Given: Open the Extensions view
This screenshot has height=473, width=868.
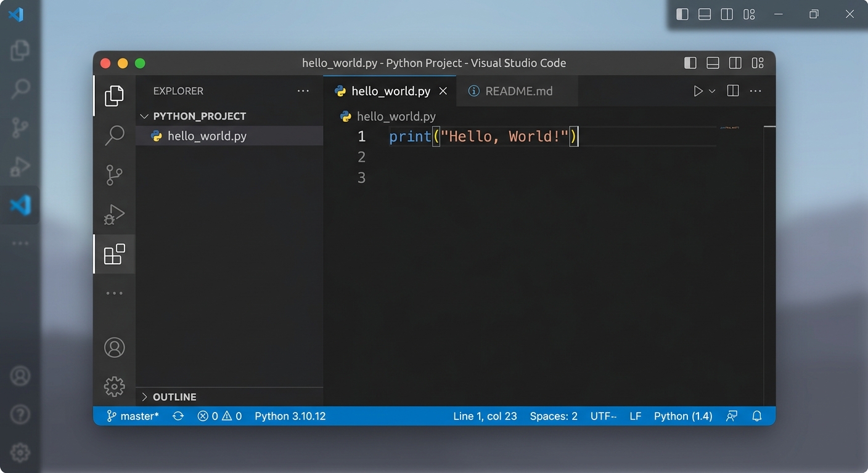Looking at the screenshot, I should [x=114, y=254].
